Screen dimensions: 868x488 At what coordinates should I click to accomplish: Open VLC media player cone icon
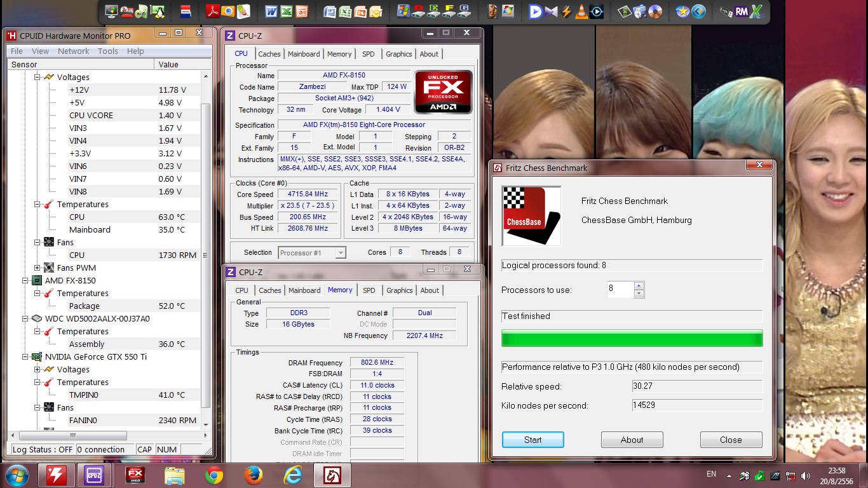pos(581,11)
